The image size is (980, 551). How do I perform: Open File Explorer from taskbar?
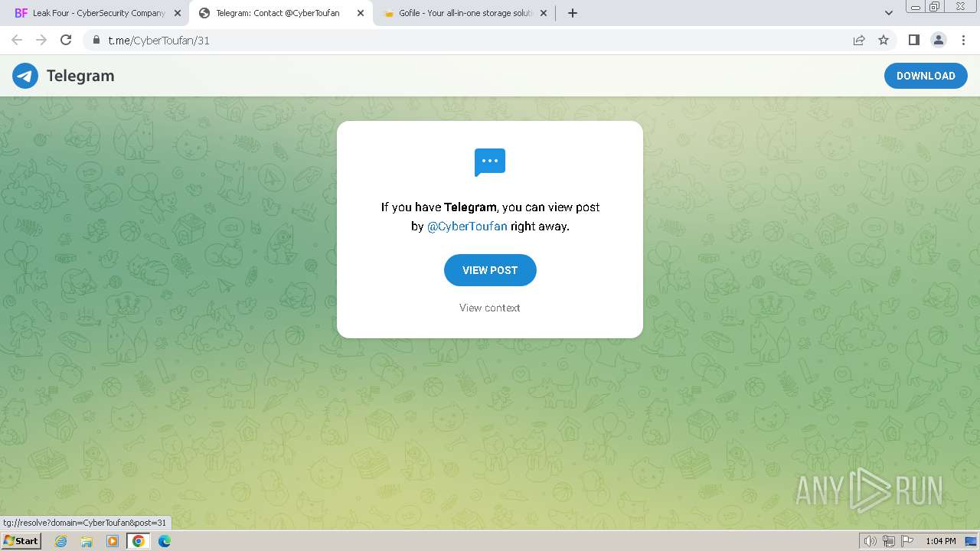(x=87, y=541)
